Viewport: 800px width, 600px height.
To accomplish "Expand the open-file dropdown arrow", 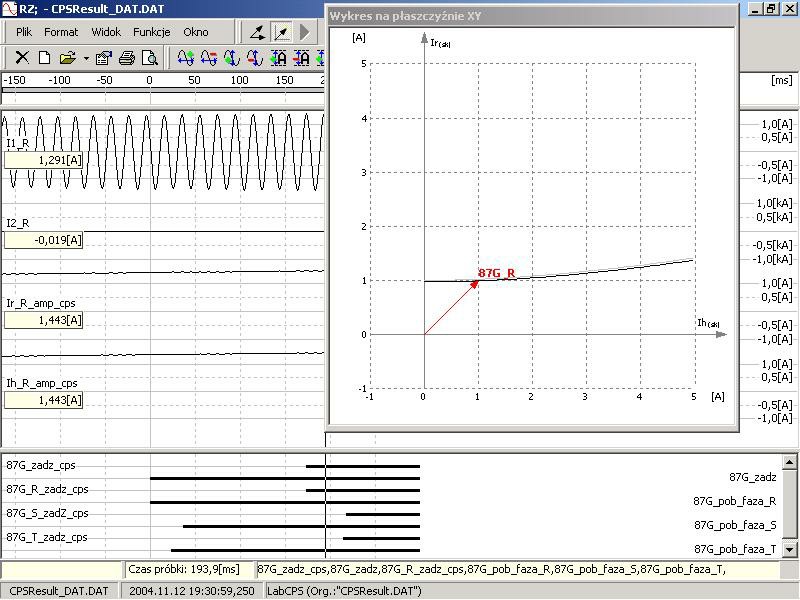I will (86, 58).
